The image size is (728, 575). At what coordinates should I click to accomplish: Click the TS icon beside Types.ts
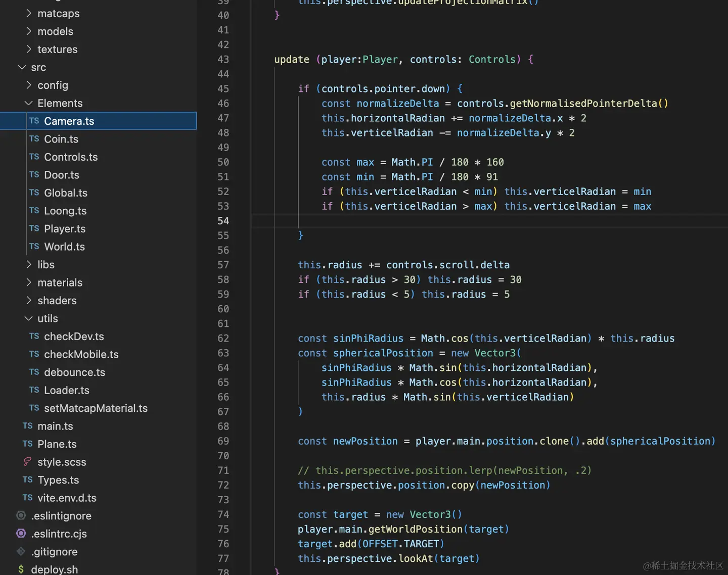27,480
